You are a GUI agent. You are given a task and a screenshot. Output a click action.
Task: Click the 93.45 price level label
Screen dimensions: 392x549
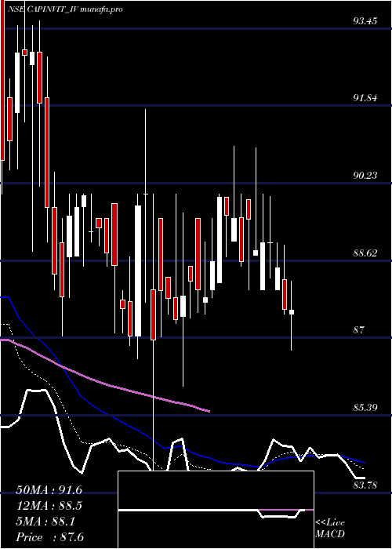365,21
